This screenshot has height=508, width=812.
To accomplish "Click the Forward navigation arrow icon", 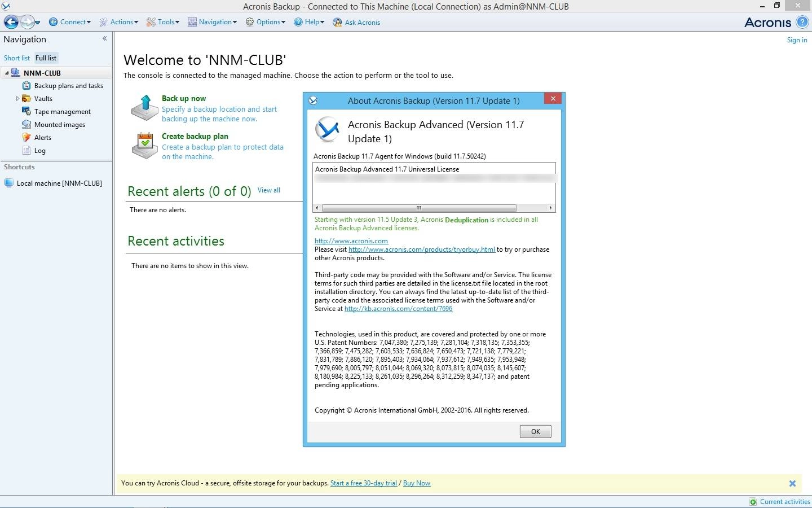I will tap(27, 22).
